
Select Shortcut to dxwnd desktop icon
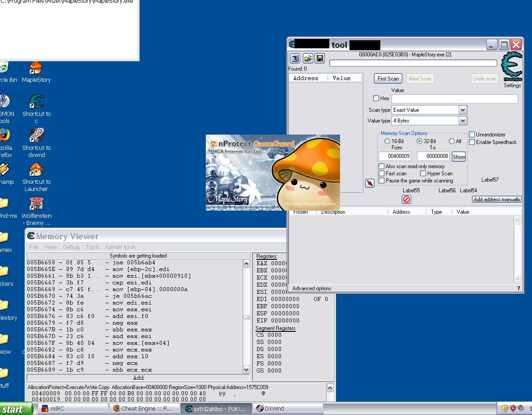click(36, 143)
